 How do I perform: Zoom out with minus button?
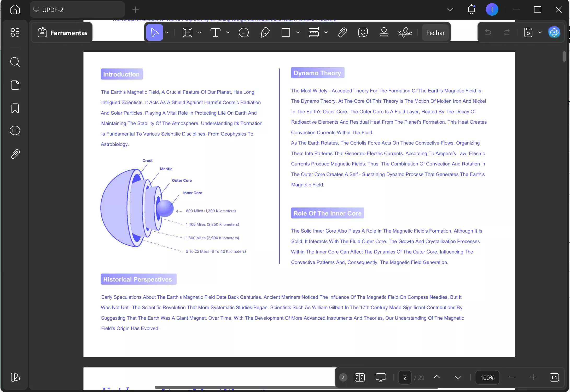pos(512,377)
